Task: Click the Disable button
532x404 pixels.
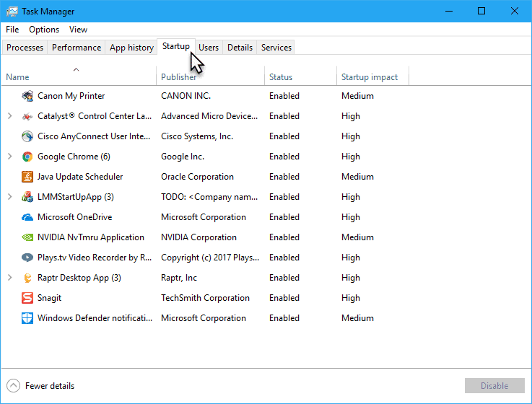Action: 494,386
